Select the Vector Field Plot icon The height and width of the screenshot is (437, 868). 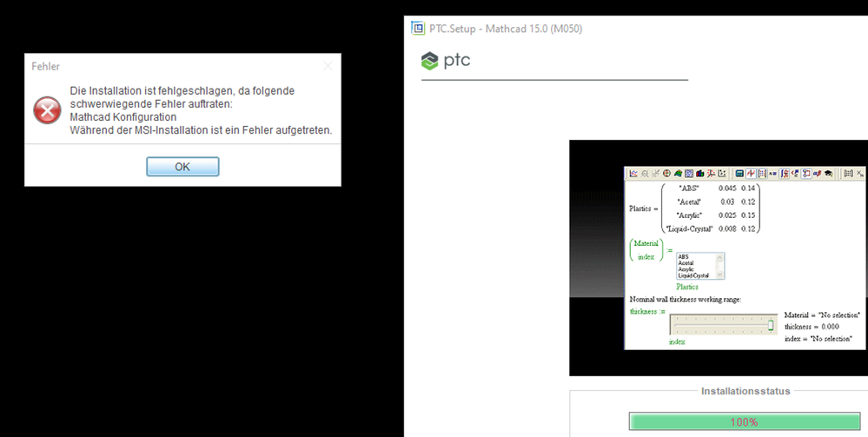pos(721,174)
